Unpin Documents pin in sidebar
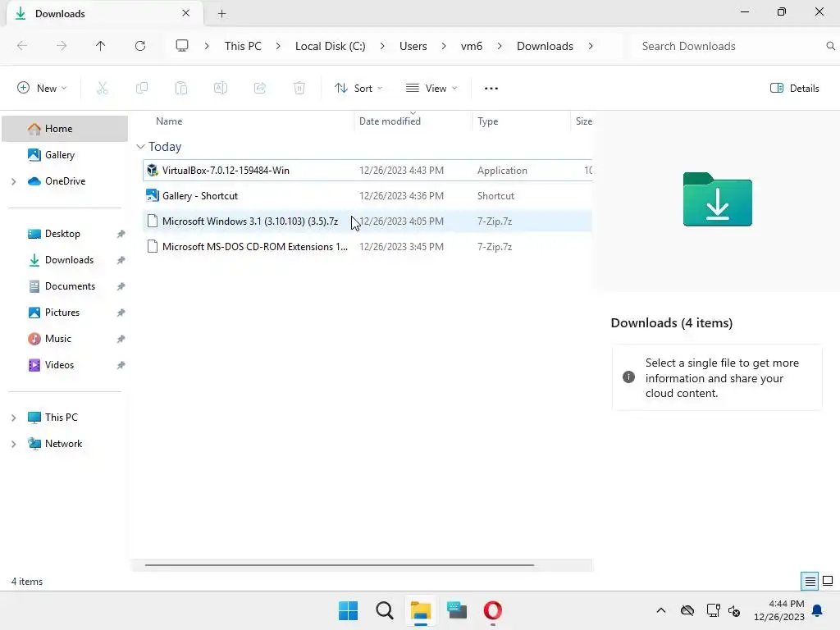The height and width of the screenshot is (630, 840). [121, 286]
